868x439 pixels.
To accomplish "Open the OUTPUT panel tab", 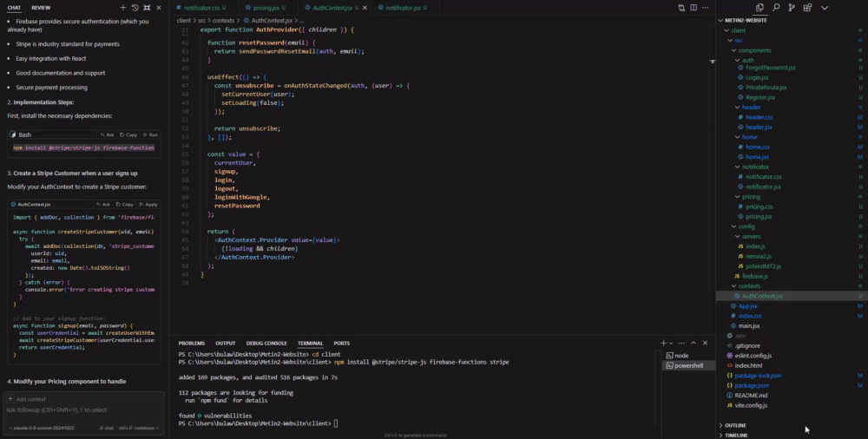I will point(226,344).
